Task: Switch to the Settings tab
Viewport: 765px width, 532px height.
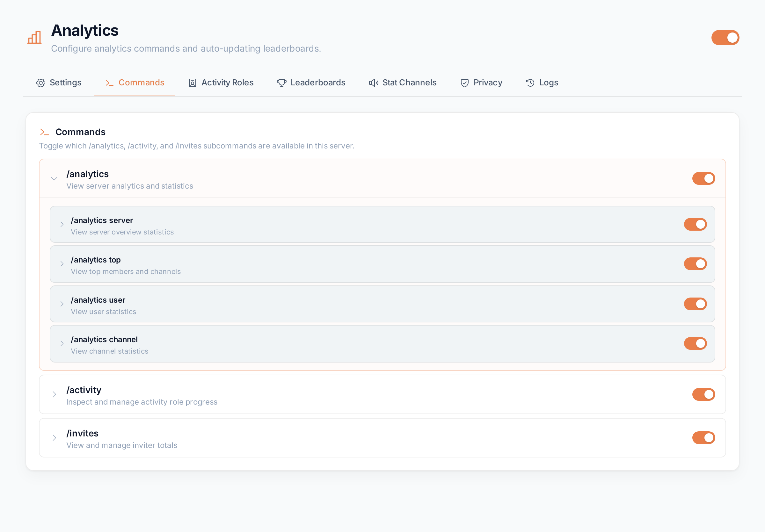Action: (59, 83)
